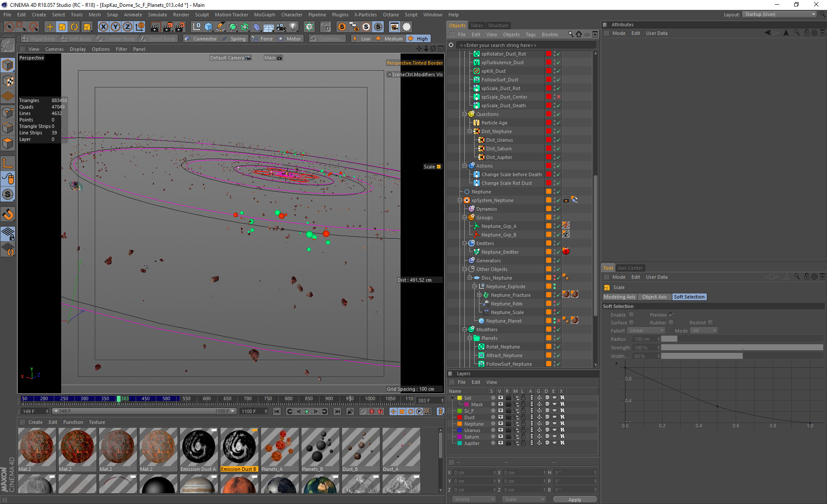Open the Layout Startup dropdown

tap(780, 15)
